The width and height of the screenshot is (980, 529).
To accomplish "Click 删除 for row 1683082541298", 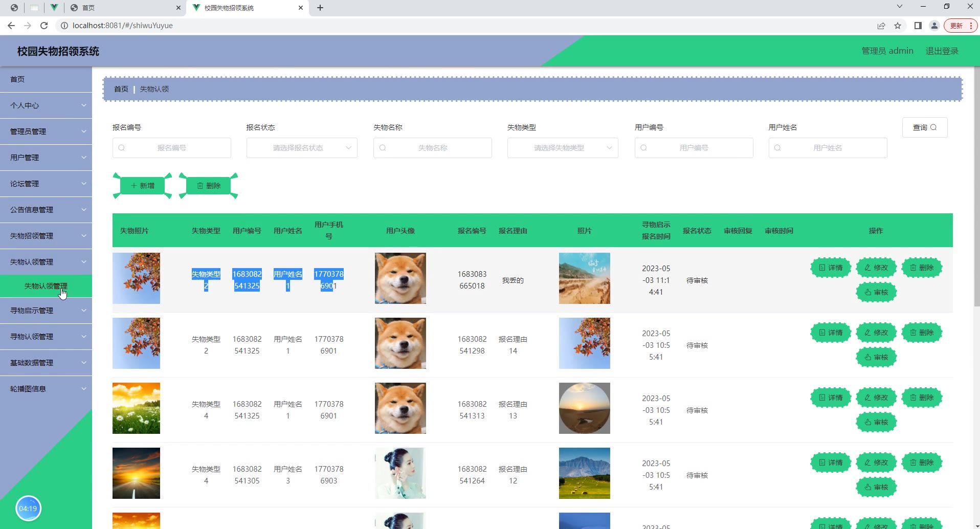I will [922, 333].
